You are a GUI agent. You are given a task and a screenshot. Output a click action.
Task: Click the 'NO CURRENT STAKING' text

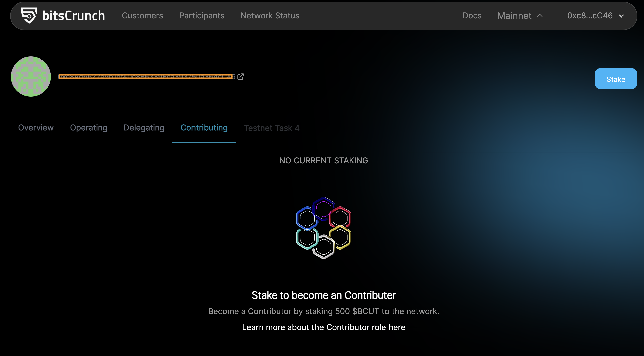pyautogui.click(x=324, y=161)
